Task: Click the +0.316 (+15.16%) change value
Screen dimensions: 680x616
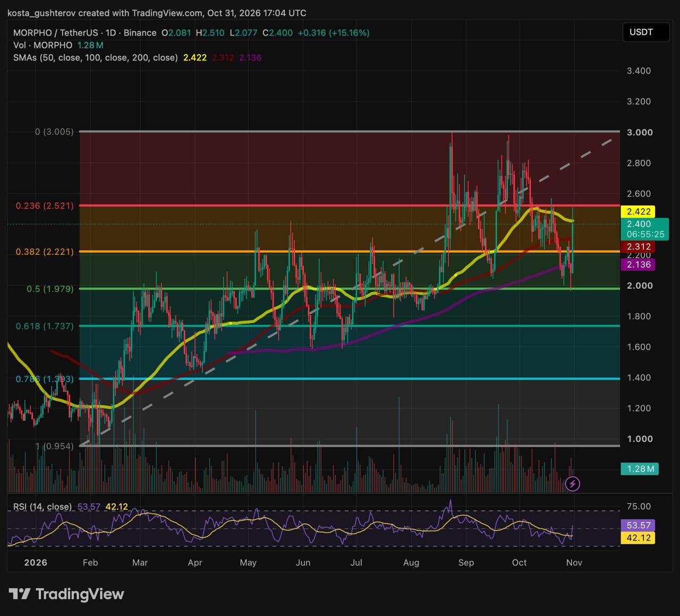Action: [333, 33]
